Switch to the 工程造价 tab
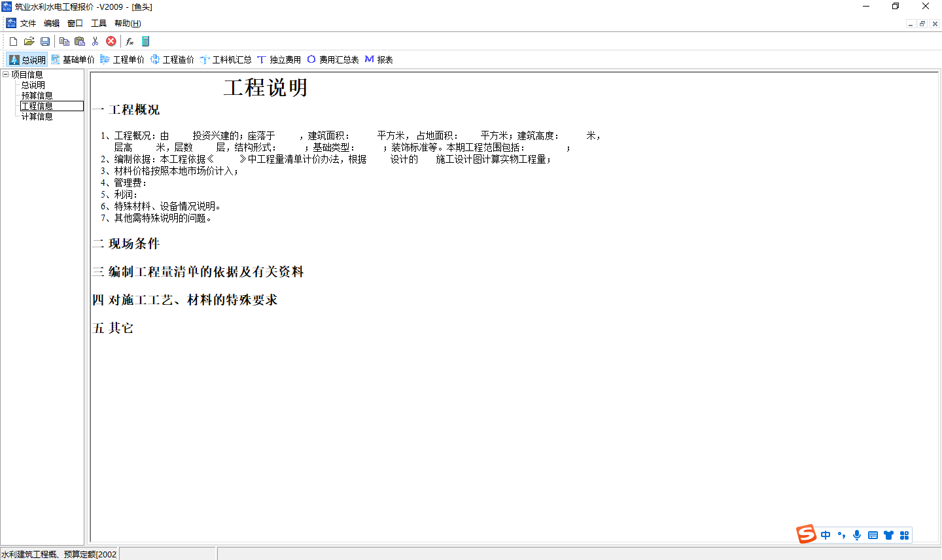Screen dimensions: 942x560 [x=172, y=60]
